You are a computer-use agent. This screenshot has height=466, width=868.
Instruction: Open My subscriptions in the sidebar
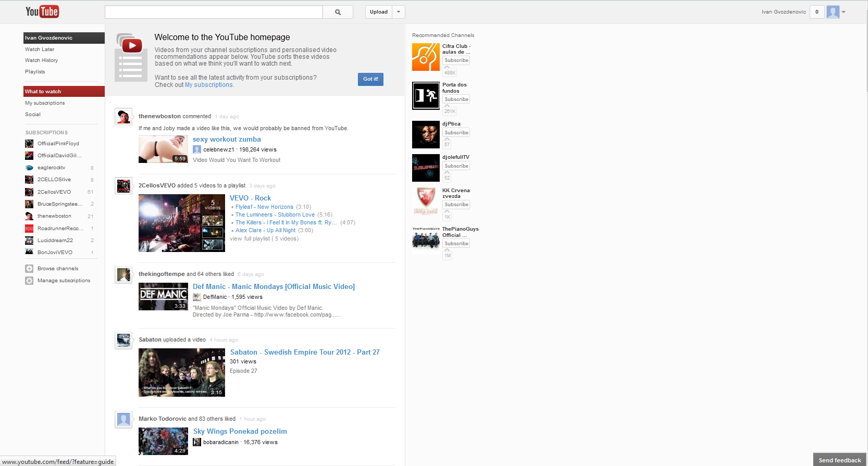45,103
